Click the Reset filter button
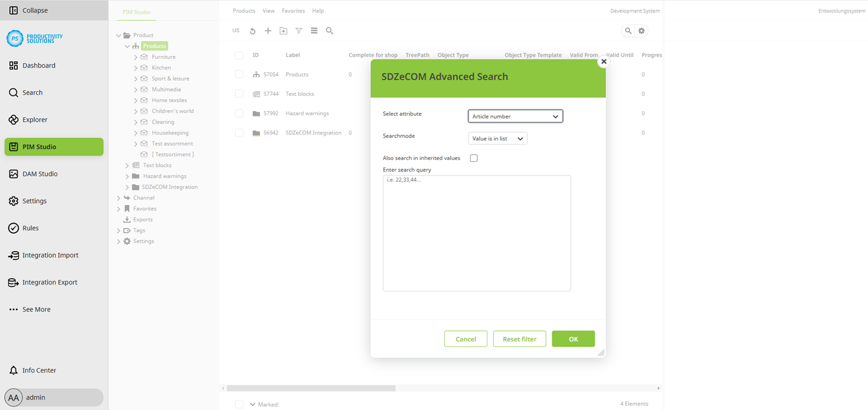The height and width of the screenshot is (410, 868). point(519,339)
